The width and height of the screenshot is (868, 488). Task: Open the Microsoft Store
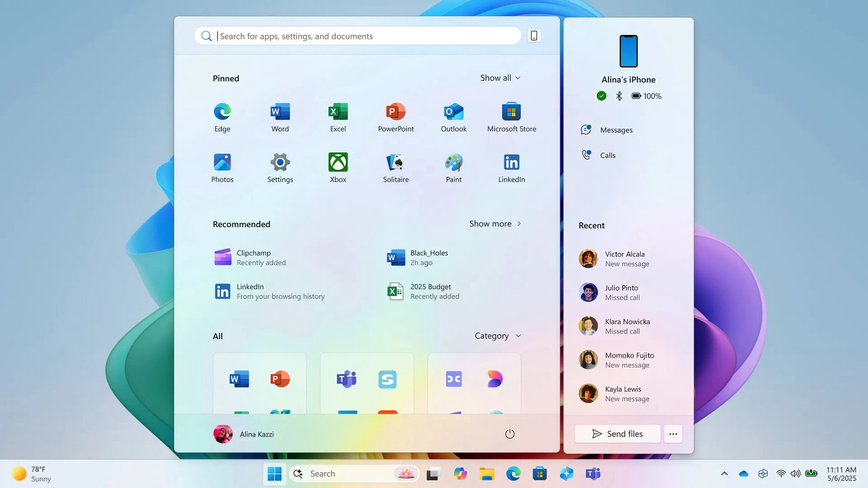point(511,117)
